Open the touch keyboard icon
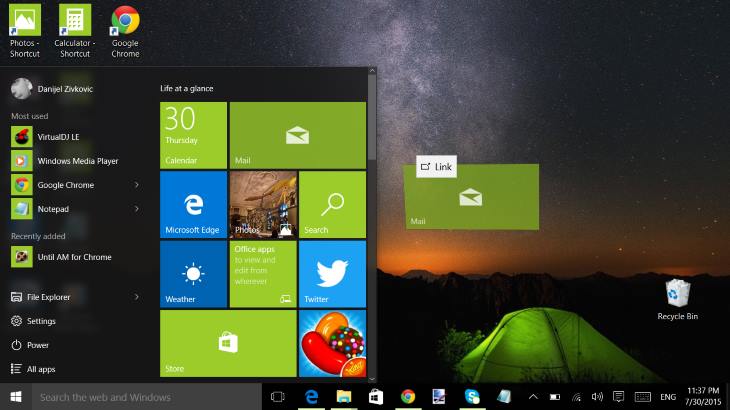The width and height of the screenshot is (730, 410). click(642, 397)
